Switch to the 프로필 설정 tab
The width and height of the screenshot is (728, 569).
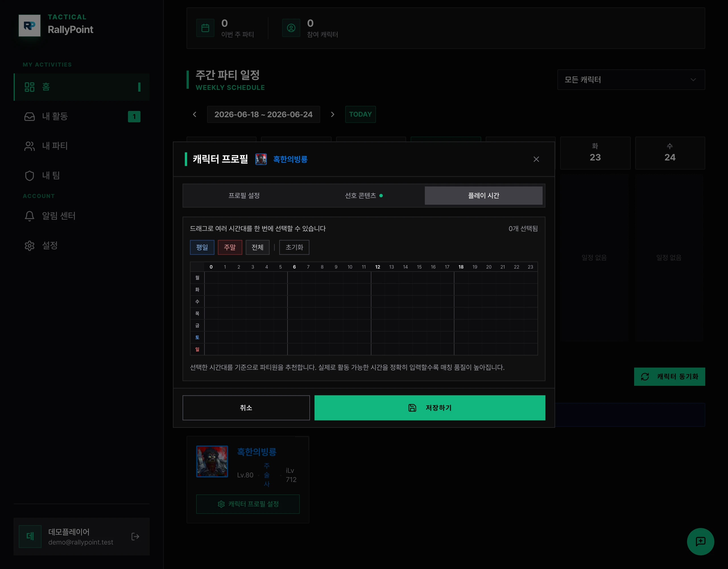tap(244, 195)
